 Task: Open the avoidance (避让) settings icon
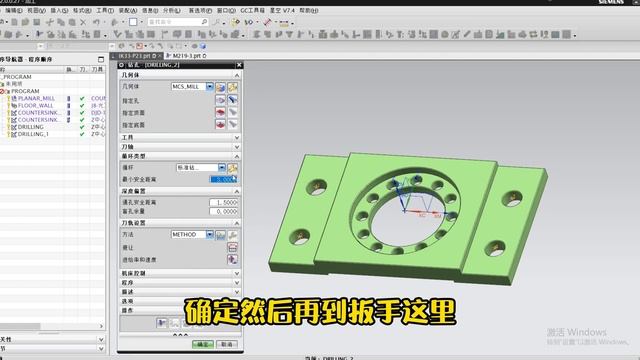[232, 247]
